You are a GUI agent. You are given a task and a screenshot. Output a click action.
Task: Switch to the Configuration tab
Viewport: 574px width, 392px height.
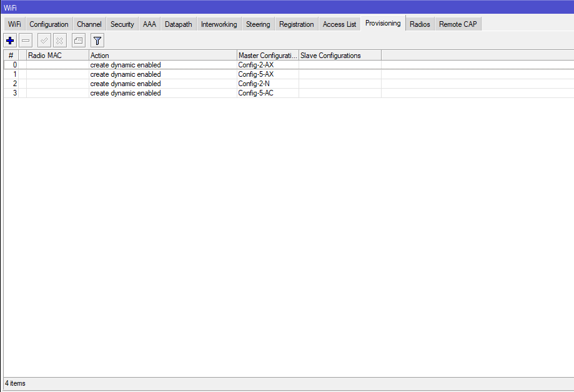tap(49, 24)
